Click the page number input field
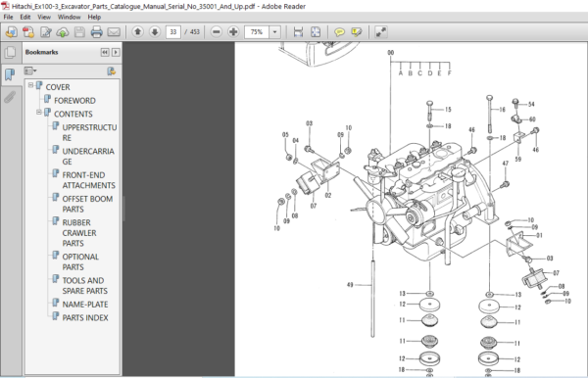Image resolution: width=588 pixels, height=378 pixels. [172, 32]
